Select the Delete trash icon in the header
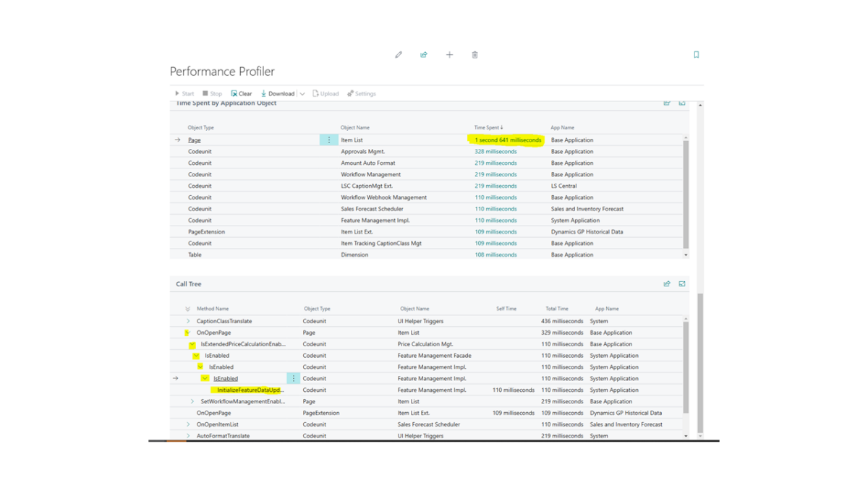Image resolution: width=868 pixels, height=488 pixels. 475,54
